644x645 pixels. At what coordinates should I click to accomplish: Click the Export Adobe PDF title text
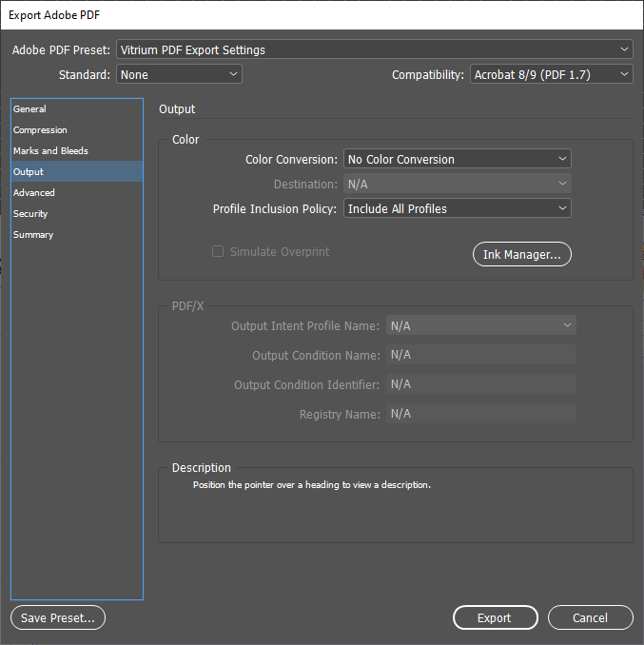[54, 15]
